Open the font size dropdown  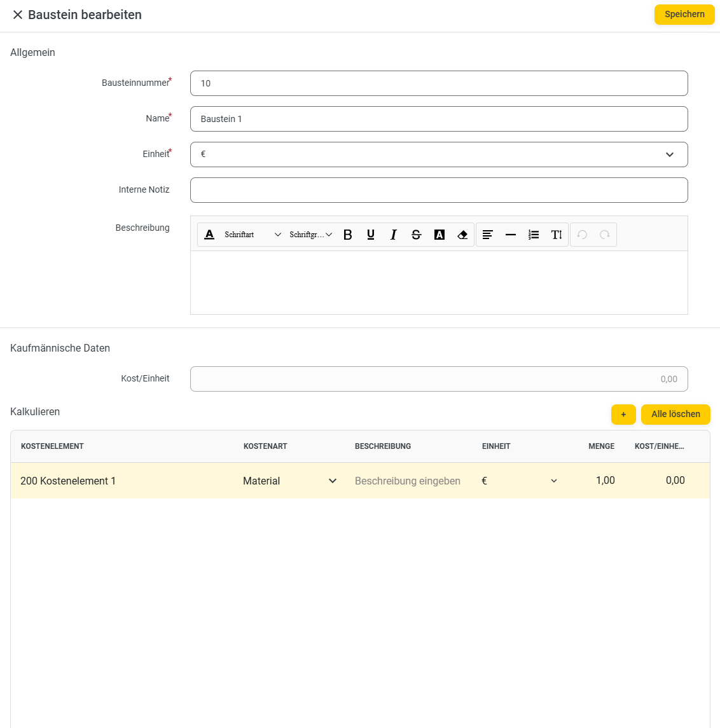(310, 235)
